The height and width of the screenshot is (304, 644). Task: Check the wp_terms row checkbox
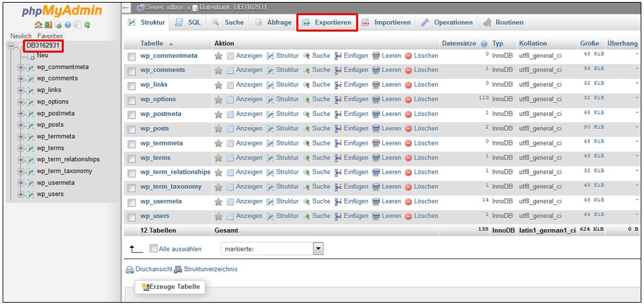click(x=131, y=159)
